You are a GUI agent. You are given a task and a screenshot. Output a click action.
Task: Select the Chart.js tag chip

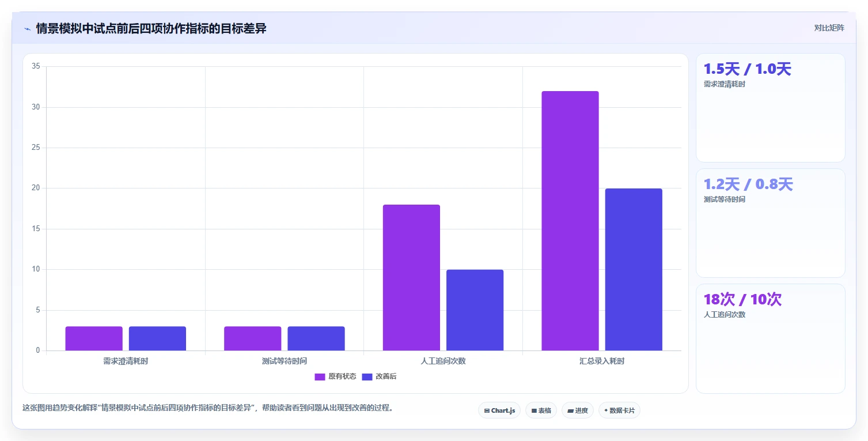[x=499, y=410]
